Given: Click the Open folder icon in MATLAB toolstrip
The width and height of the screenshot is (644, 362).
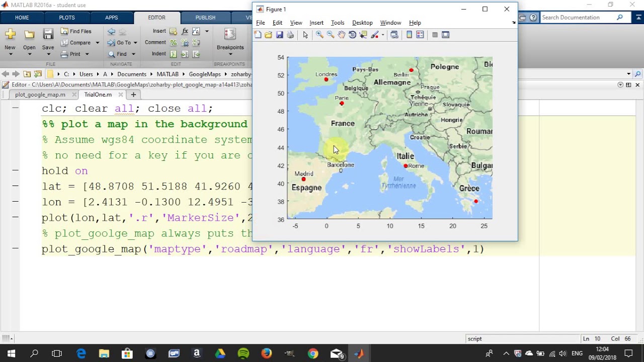Looking at the screenshot, I should (30, 34).
